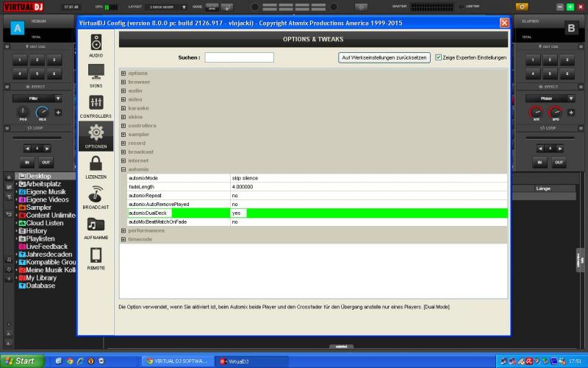Expand the record category

123,143
